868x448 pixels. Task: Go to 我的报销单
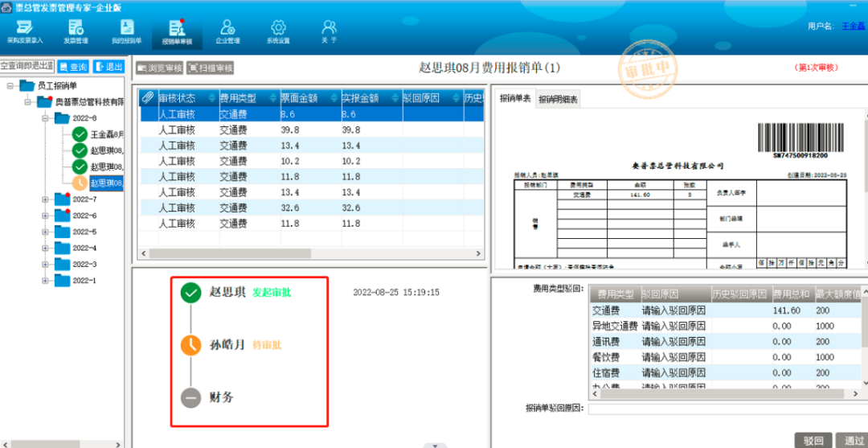tap(126, 31)
